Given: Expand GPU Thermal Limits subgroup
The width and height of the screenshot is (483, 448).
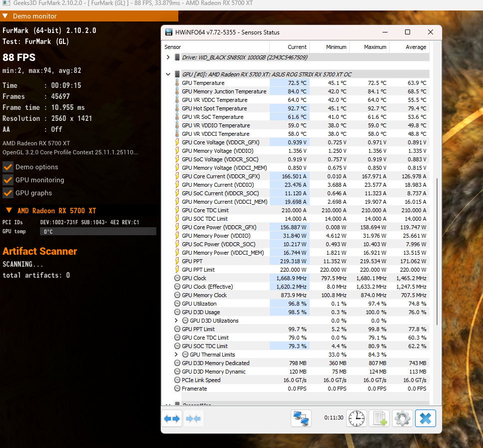Looking at the screenshot, I should point(176,354).
